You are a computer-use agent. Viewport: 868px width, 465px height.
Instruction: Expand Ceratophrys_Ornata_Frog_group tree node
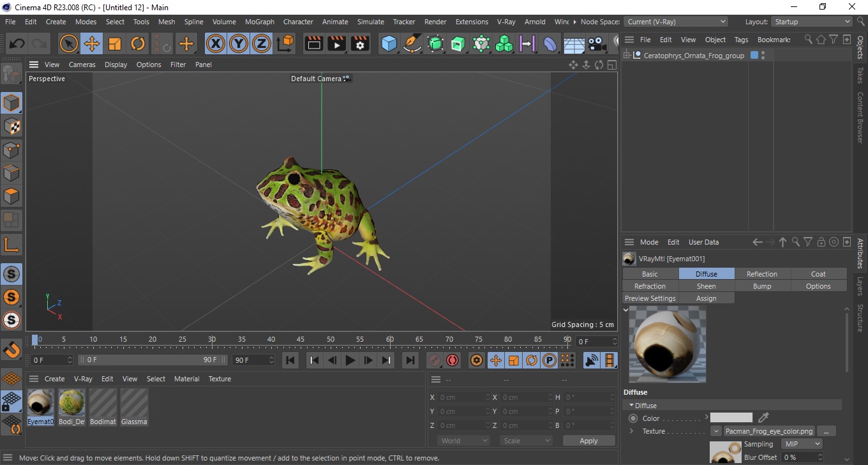click(627, 56)
